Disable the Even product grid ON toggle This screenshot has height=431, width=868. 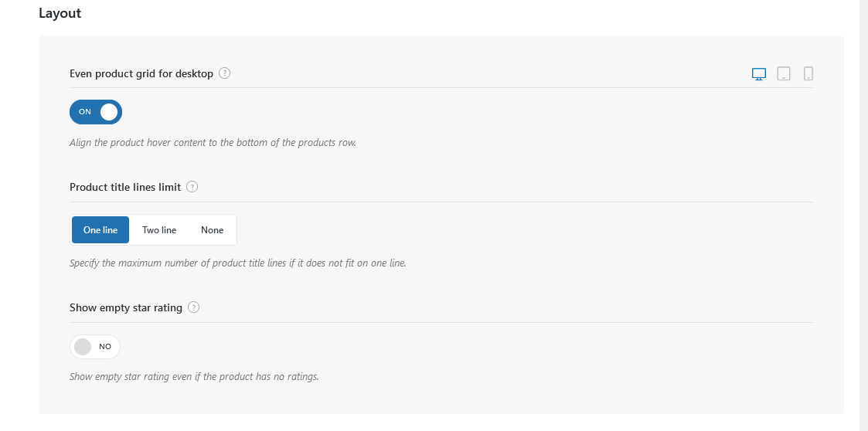pyautogui.click(x=96, y=112)
